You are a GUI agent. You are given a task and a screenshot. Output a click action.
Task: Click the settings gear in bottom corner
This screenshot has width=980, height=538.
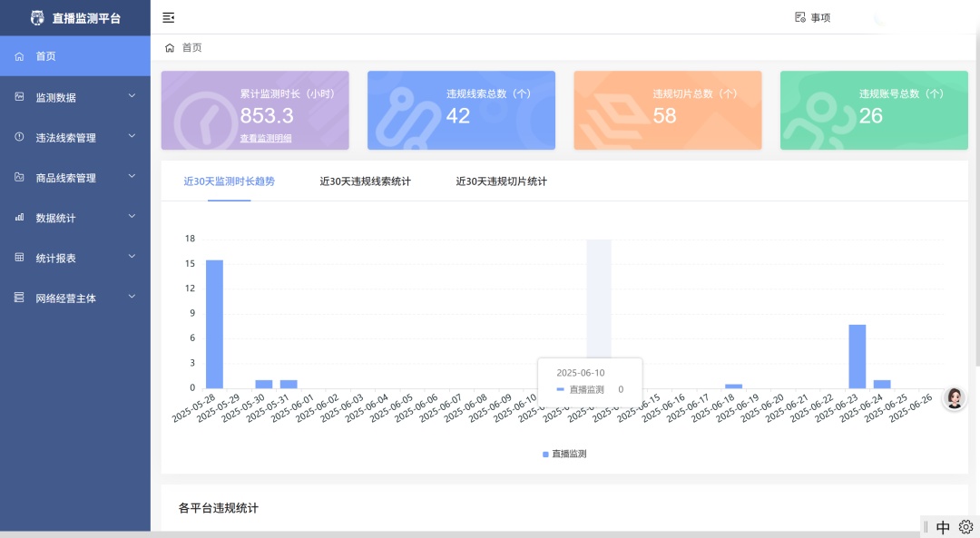tap(965, 527)
